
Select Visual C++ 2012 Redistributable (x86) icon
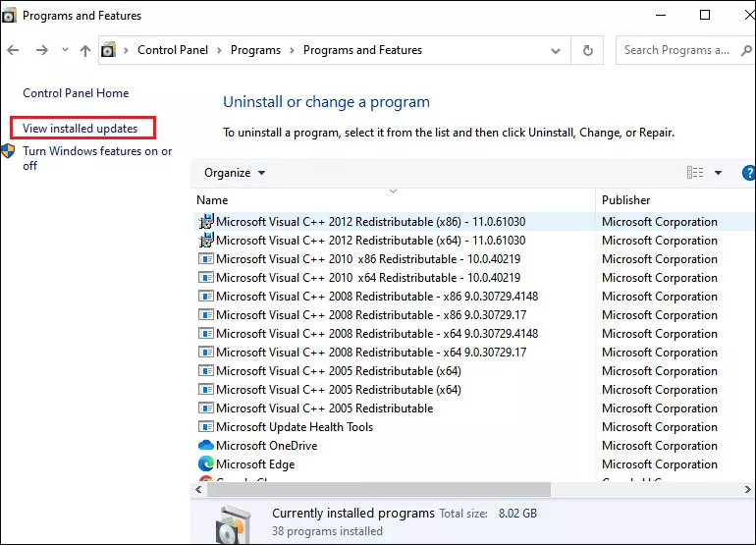click(x=206, y=221)
